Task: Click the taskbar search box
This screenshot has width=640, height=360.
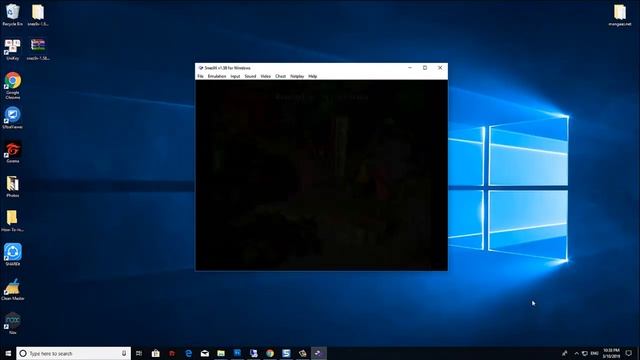Action: click(x=73, y=353)
